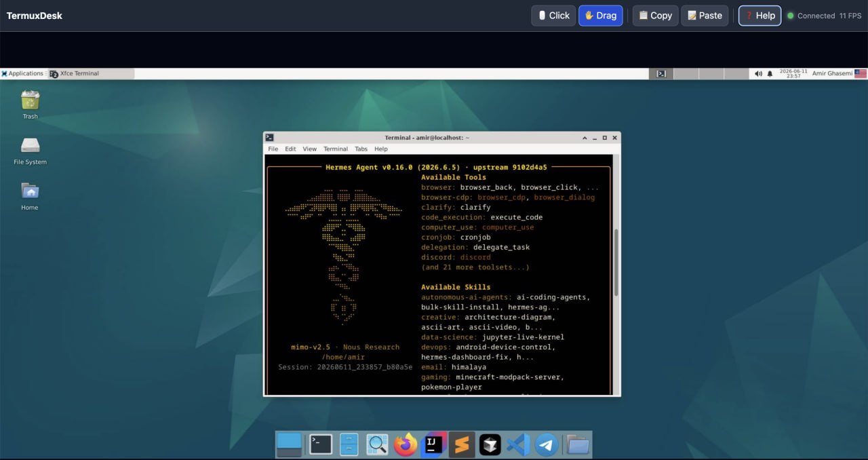Open TermuxDesk Help
The height and width of the screenshot is (460, 868).
(759, 16)
